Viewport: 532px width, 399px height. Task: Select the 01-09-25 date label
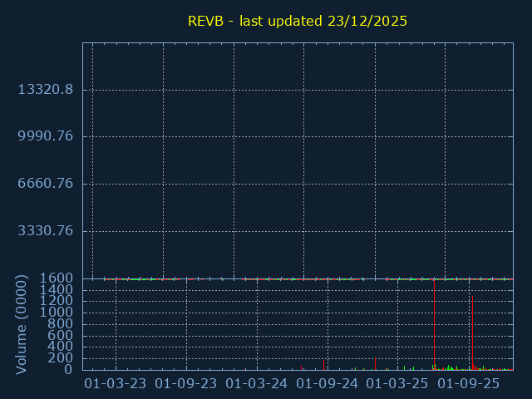(469, 383)
